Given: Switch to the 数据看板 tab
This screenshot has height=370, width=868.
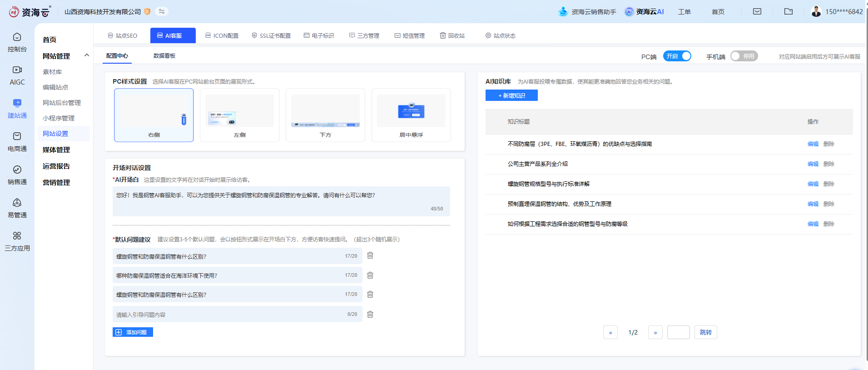Looking at the screenshot, I should click(164, 56).
